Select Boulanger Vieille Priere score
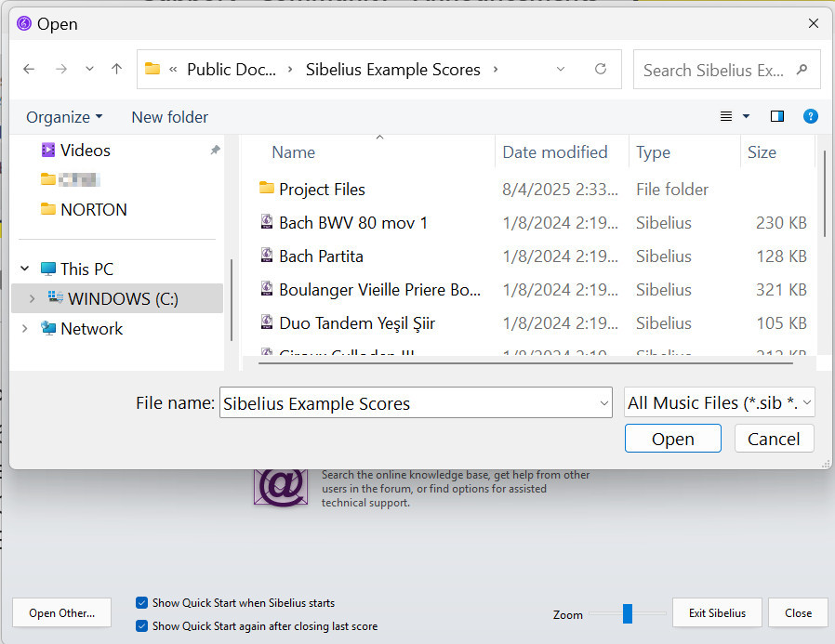835x644 pixels. pos(379,290)
